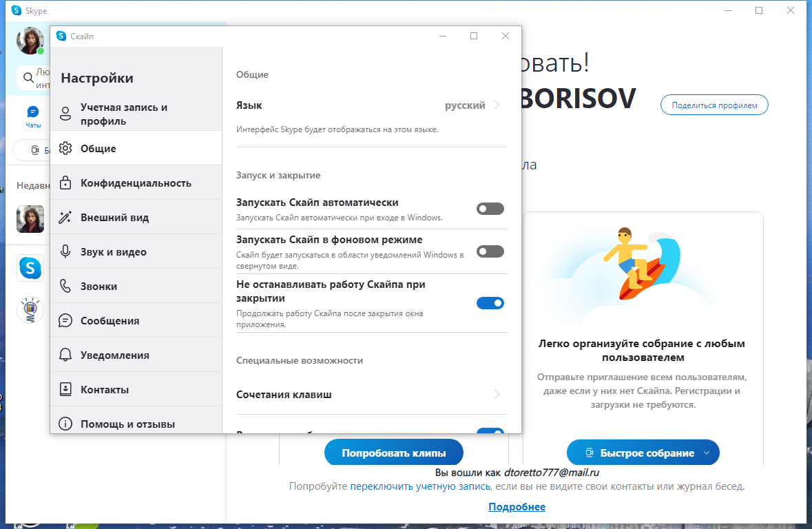Go to Контакты settings section
The width and height of the screenshot is (812, 529).
[136, 390]
